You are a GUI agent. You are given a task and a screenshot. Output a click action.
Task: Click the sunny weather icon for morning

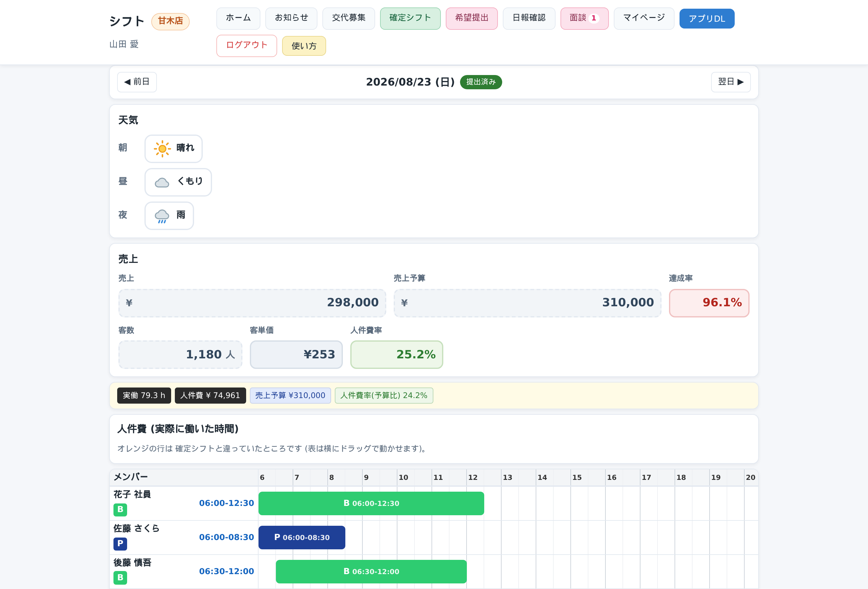click(x=162, y=149)
